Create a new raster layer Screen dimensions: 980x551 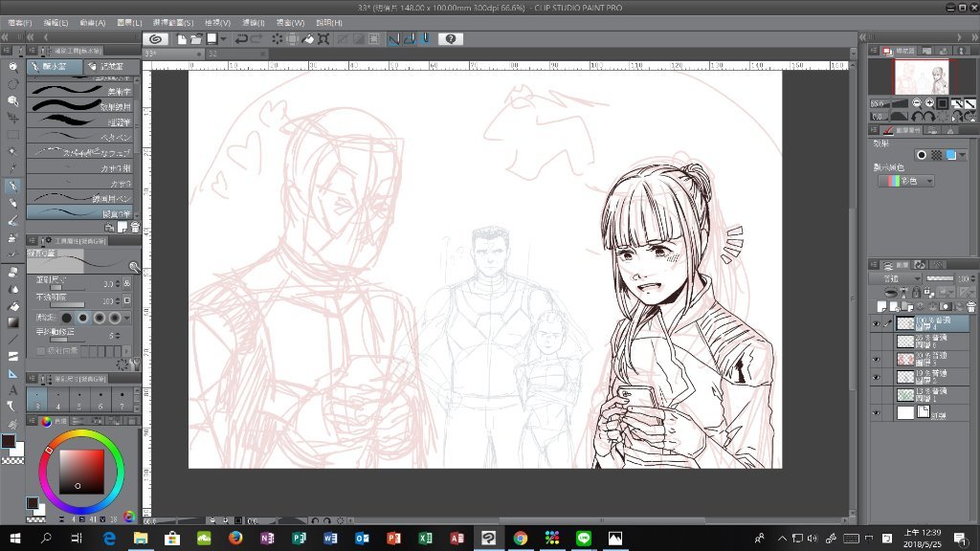881,307
